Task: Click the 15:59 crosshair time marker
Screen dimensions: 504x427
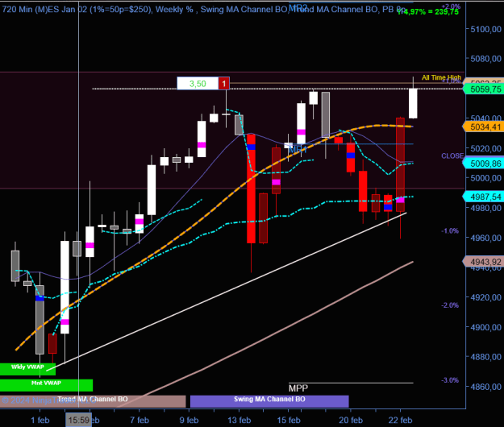Action: 79,420
